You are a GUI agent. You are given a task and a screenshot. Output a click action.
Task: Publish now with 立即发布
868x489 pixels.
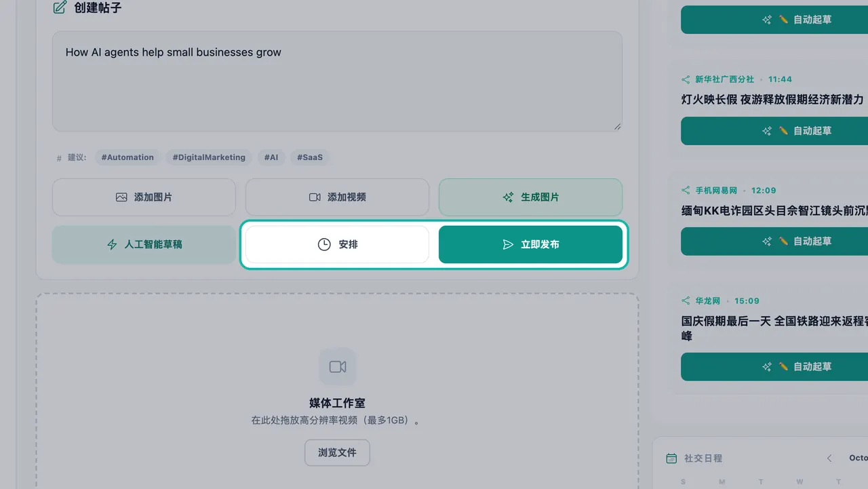(530, 244)
